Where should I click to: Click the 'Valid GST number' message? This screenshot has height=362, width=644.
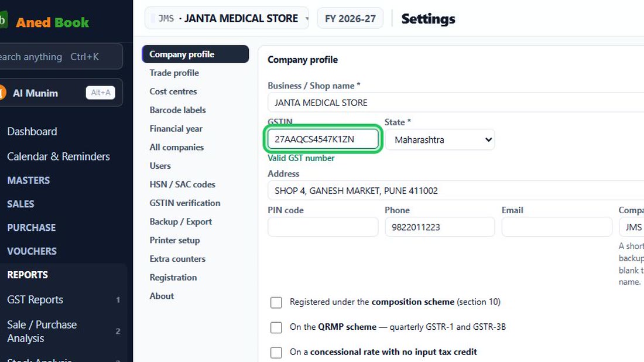(x=301, y=158)
